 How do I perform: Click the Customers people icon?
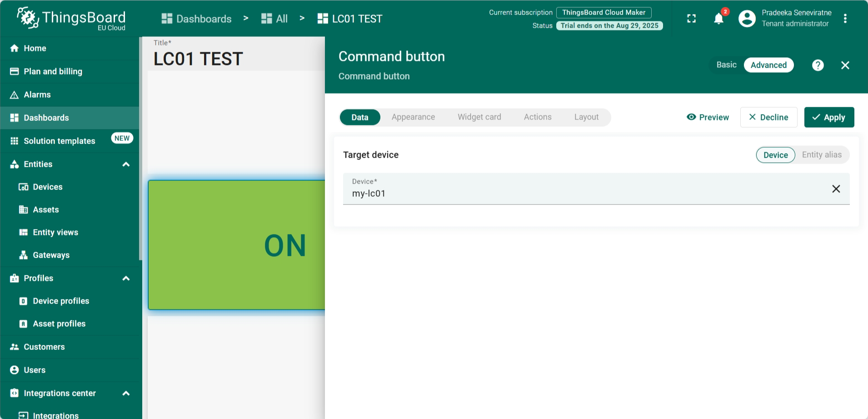15,347
